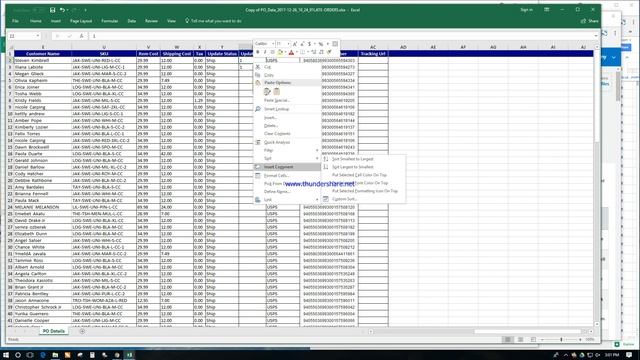Open the font size dropdown in mini toolbar
This screenshot has height=360, width=640.
288,44
